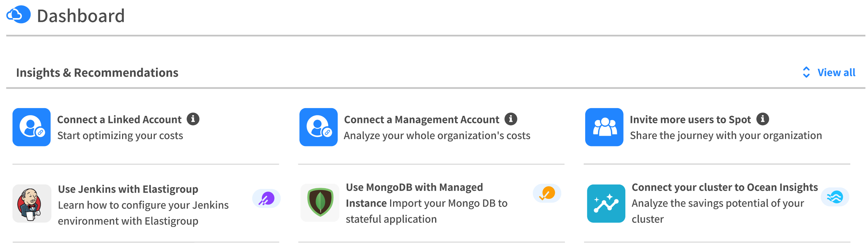Click the teal Ocean Insights chart icon
Screen dimensions: 868x245
(x=606, y=203)
